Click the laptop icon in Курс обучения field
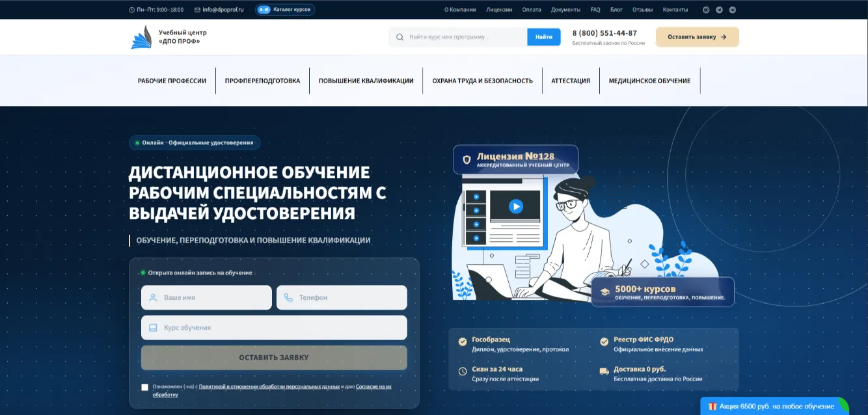This screenshot has width=868, height=415. click(x=153, y=328)
